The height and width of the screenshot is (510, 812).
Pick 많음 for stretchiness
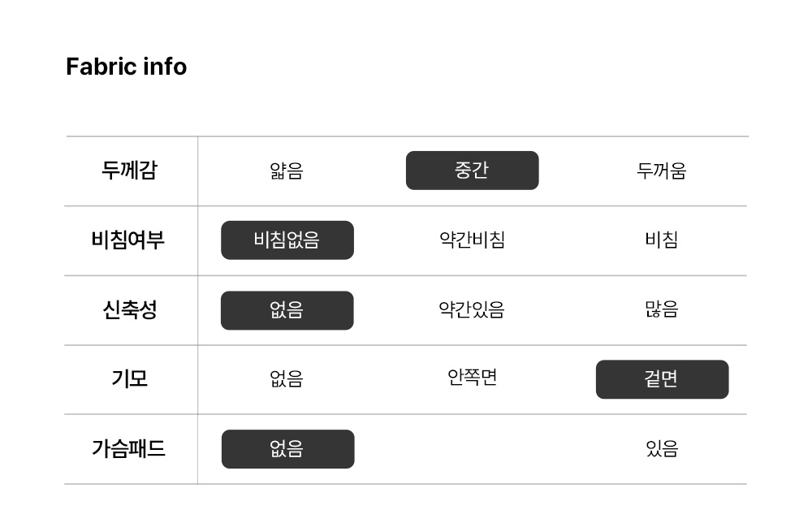pos(661,310)
